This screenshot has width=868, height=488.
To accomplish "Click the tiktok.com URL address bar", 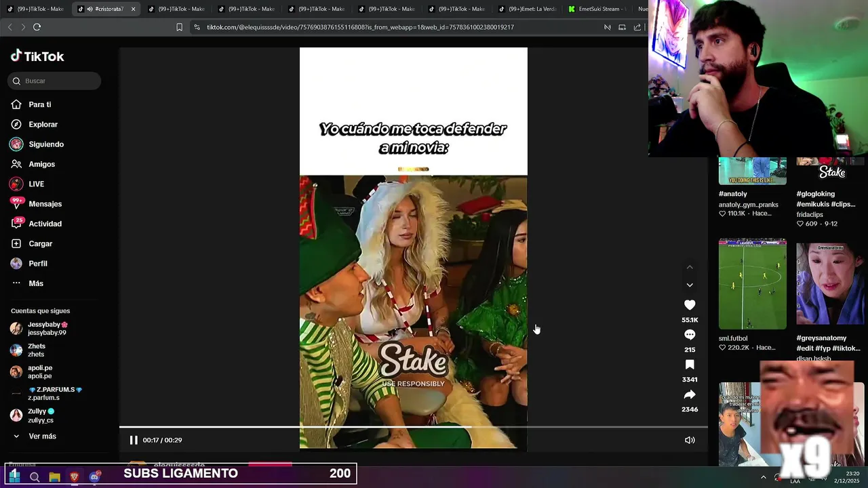I will click(360, 27).
